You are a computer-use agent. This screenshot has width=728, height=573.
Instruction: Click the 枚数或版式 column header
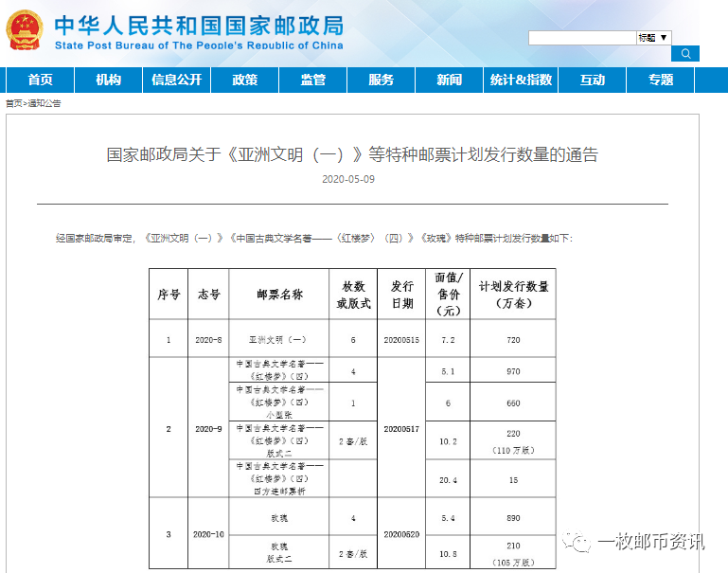pyautogui.click(x=353, y=294)
